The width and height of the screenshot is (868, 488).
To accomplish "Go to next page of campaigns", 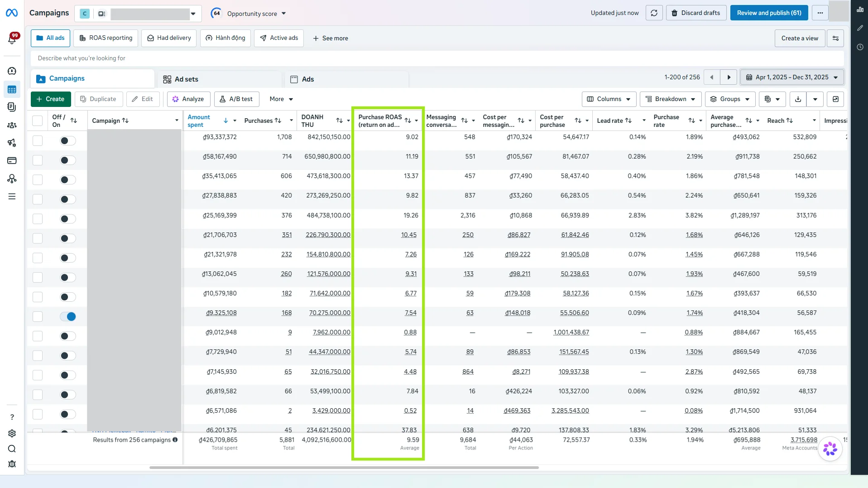I will 729,77.
